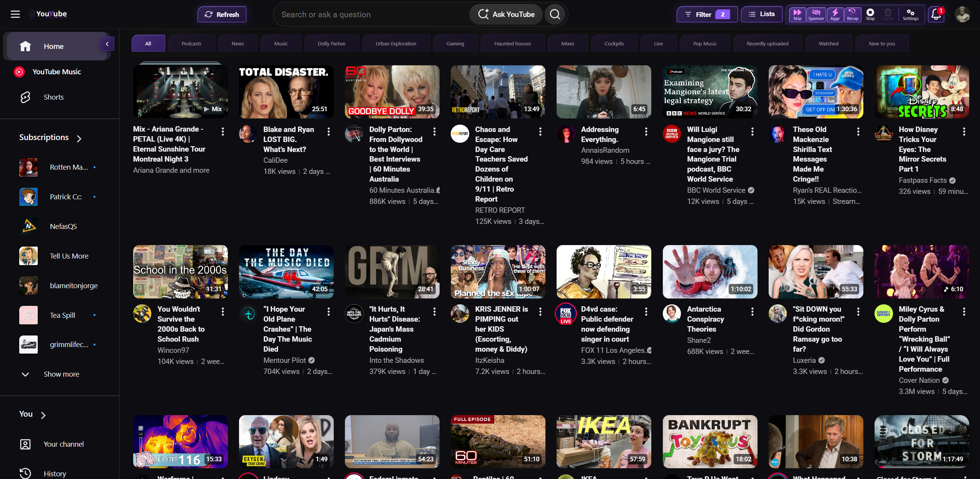This screenshot has width=980, height=479.
Task: Expand subscriptions with Show more
Action: coord(57,374)
